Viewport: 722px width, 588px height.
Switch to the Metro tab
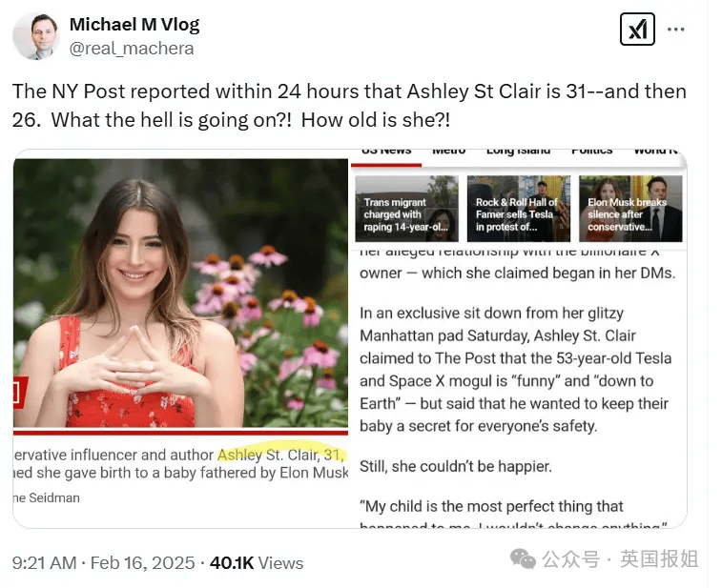point(448,152)
